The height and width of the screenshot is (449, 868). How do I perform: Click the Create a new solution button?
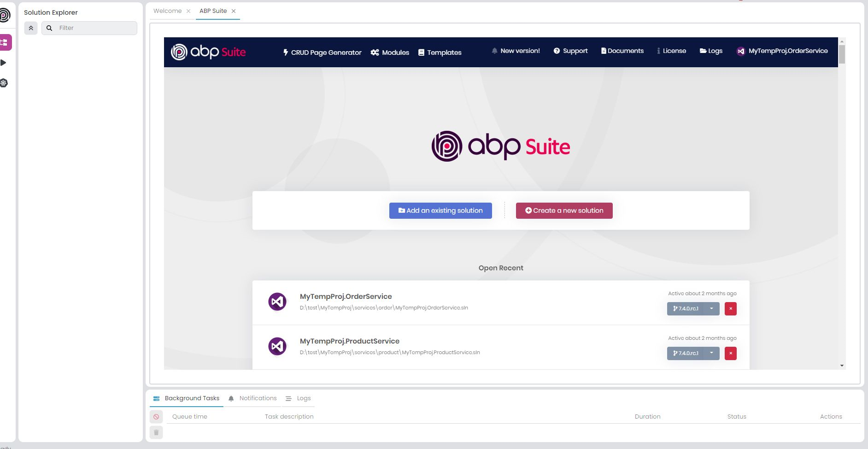click(x=564, y=210)
